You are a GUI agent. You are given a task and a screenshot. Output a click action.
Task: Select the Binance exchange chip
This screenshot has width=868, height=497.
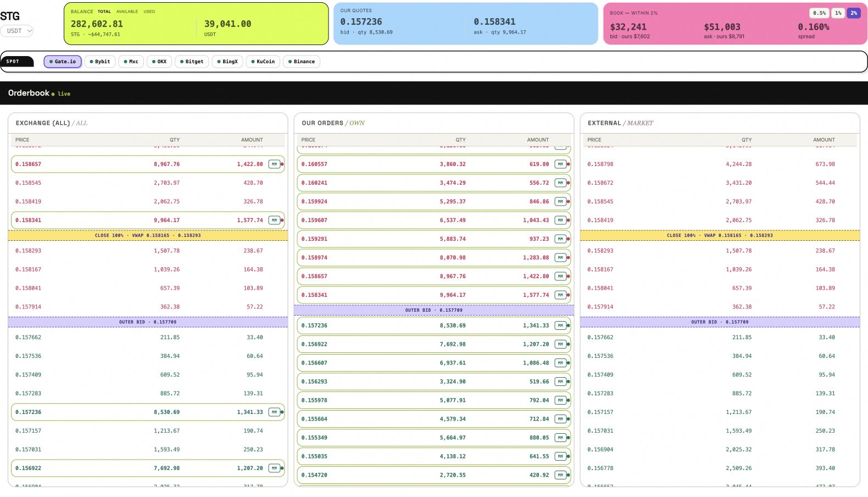point(302,62)
